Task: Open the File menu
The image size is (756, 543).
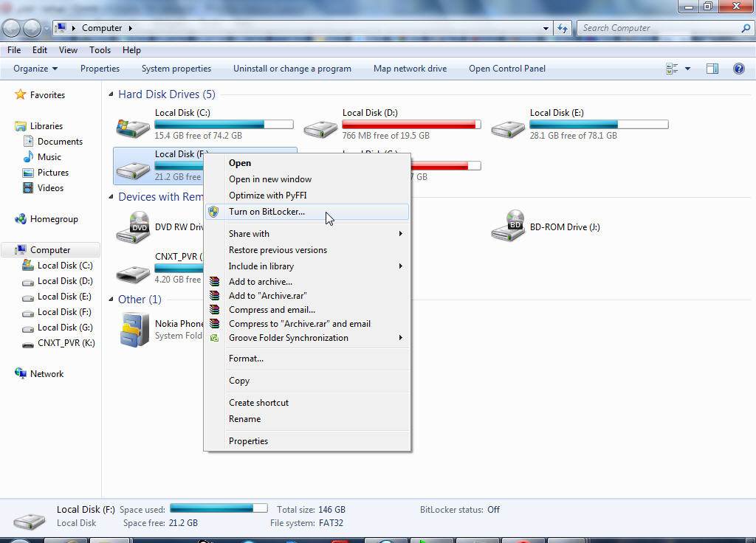Action: pos(14,49)
